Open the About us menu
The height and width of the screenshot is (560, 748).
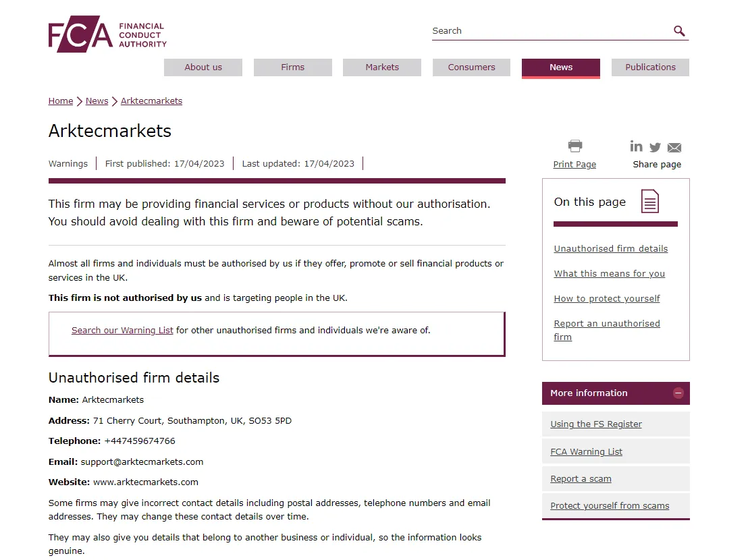pos(203,67)
